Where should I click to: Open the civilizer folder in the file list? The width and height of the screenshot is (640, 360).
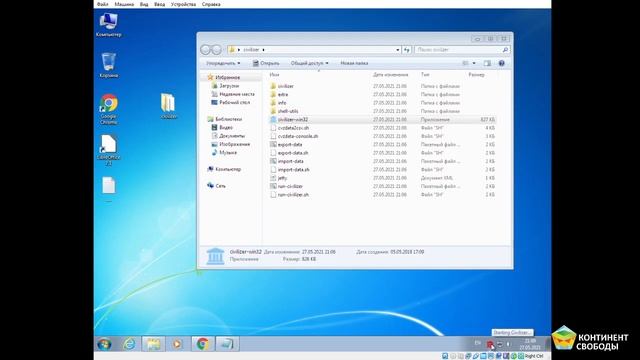[285, 86]
